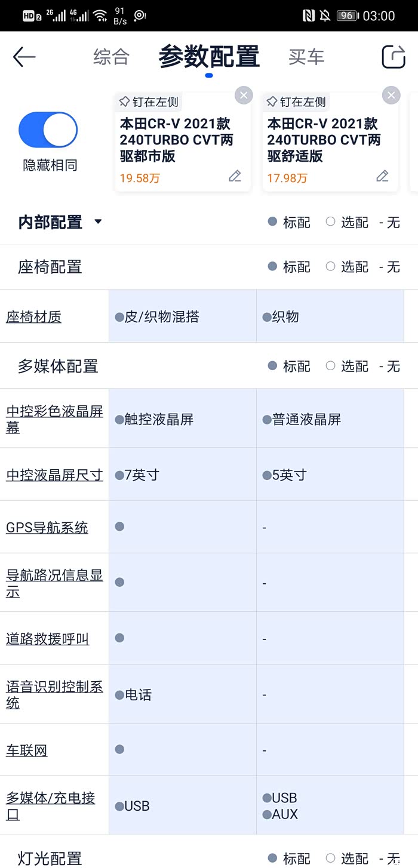Tap the 19.58万 price on 都市版

click(140, 178)
